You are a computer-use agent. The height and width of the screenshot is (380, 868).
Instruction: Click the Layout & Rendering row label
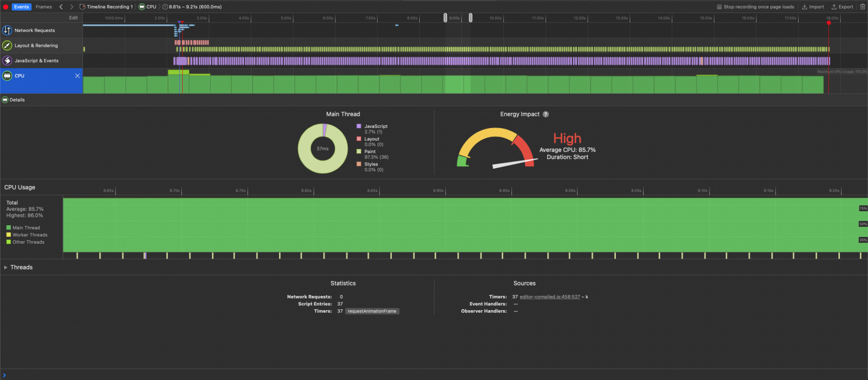36,46
